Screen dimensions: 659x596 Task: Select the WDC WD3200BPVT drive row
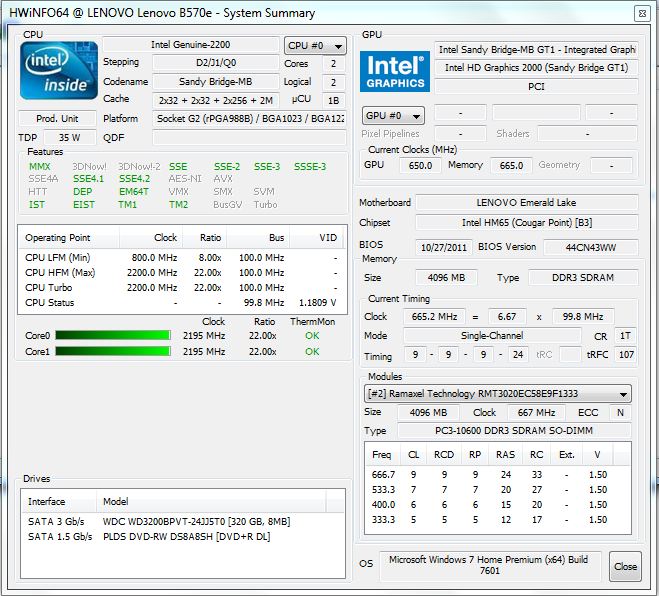pyautogui.click(x=183, y=522)
